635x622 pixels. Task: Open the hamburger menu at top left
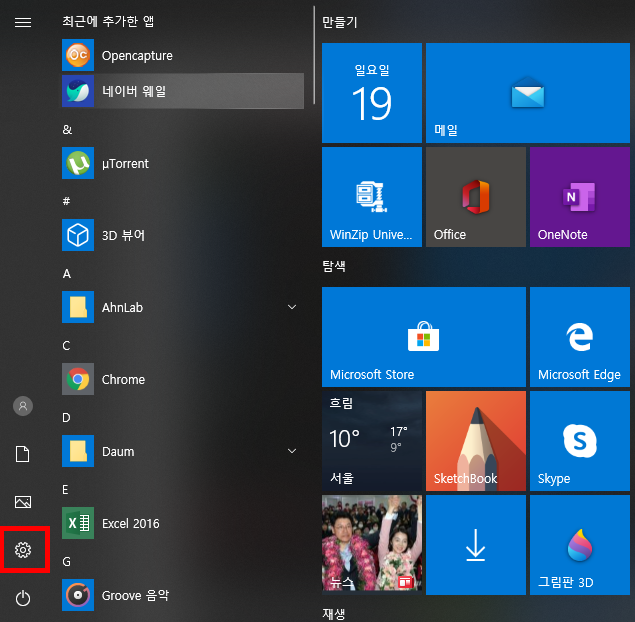(x=23, y=22)
